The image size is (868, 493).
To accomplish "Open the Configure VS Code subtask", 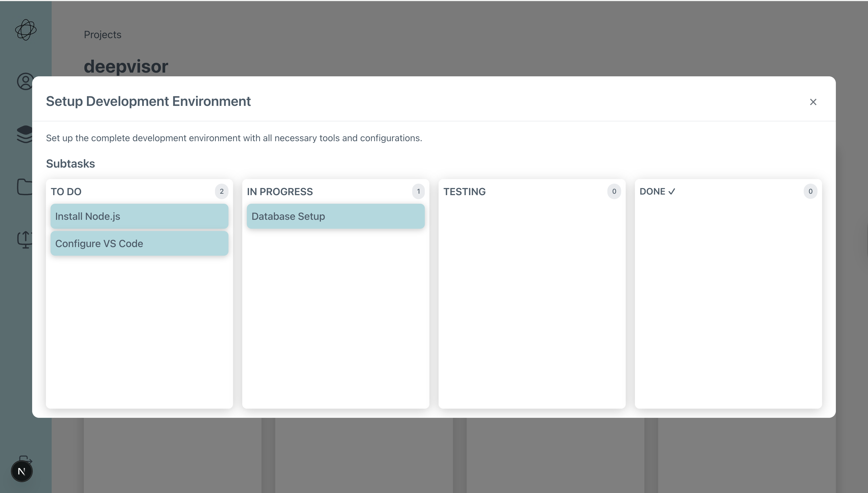I will point(139,243).
